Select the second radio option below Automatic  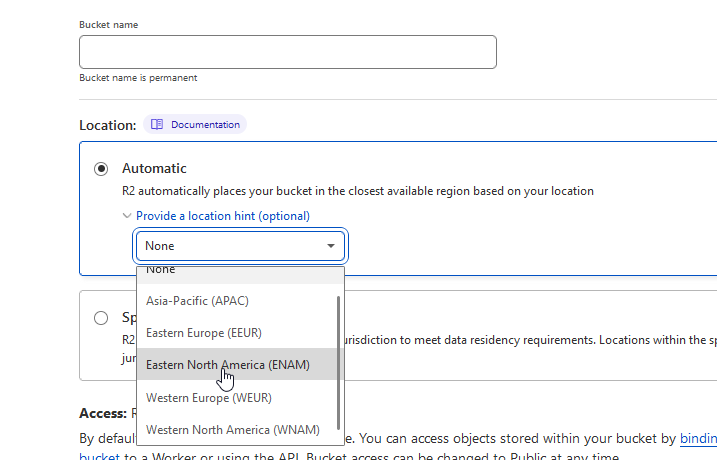tap(101, 318)
